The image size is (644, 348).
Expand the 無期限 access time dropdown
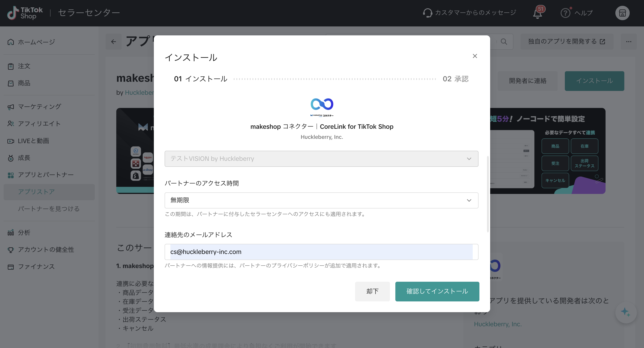pyautogui.click(x=321, y=200)
